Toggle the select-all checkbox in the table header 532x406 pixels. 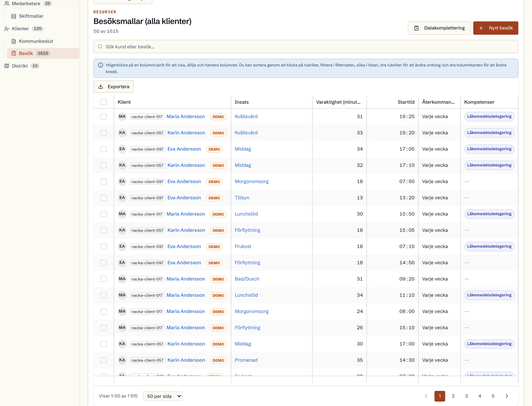tap(104, 102)
